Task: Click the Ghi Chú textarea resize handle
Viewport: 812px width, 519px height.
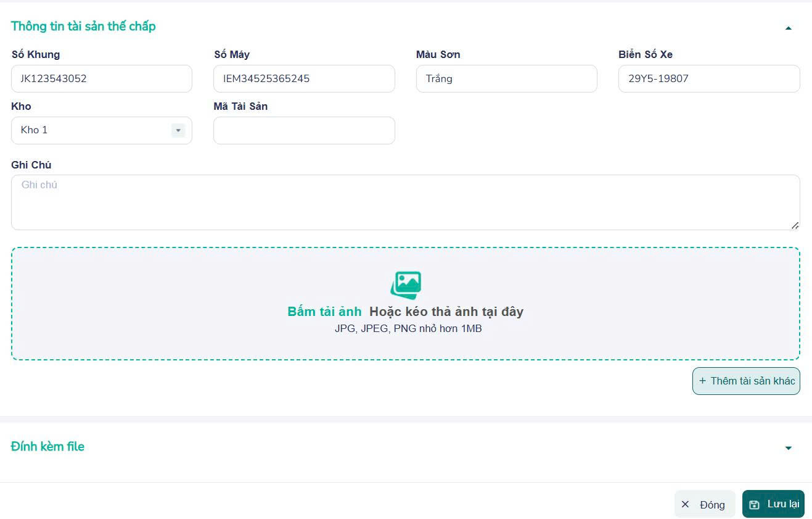Action: (795, 225)
